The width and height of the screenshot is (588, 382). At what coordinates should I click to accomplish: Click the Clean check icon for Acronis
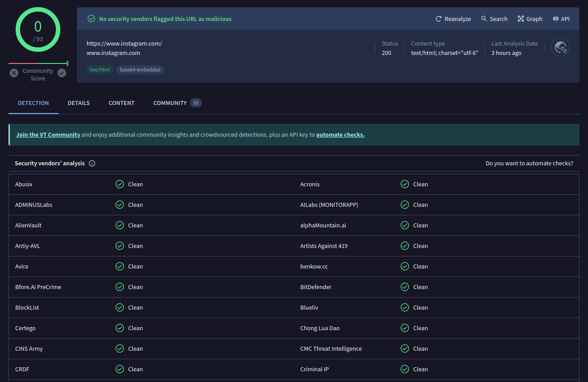pyautogui.click(x=405, y=184)
